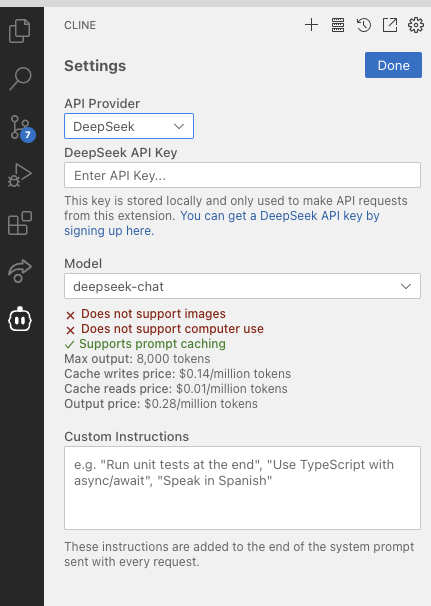The width and height of the screenshot is (431, 606).
Task: Open Source Control with 7 changes badge
Action: (x=22, y=128)
